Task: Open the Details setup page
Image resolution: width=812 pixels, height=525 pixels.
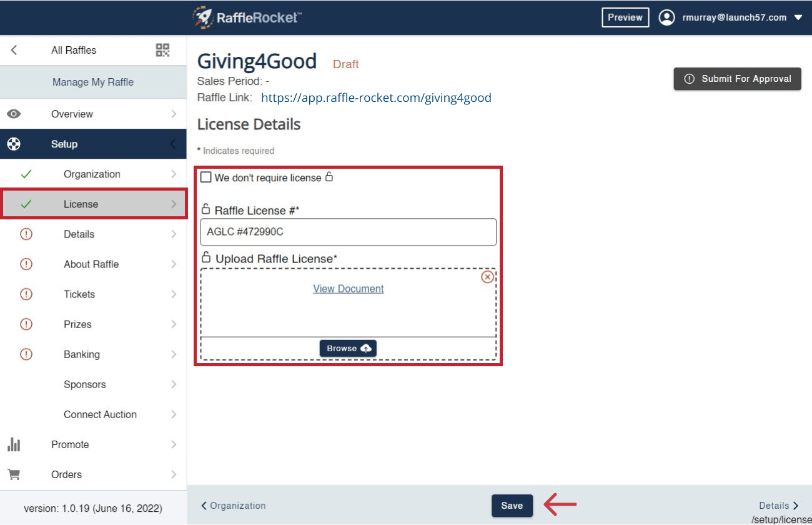Action: tap(93, 234)
